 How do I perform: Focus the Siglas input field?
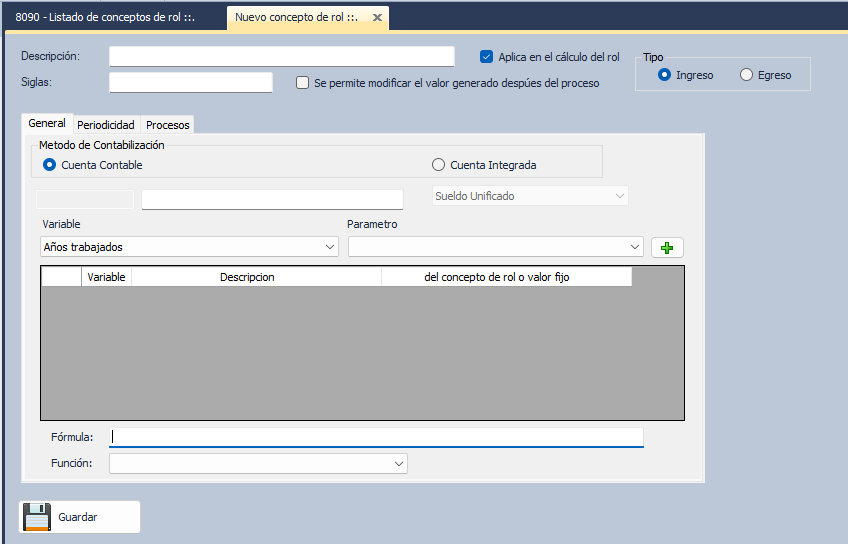[190, 82]
